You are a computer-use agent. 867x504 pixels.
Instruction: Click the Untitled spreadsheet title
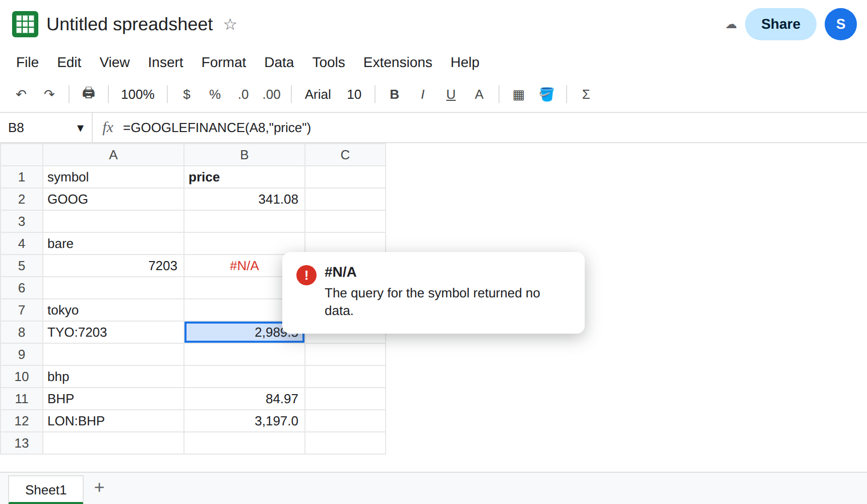pos(130,24)
